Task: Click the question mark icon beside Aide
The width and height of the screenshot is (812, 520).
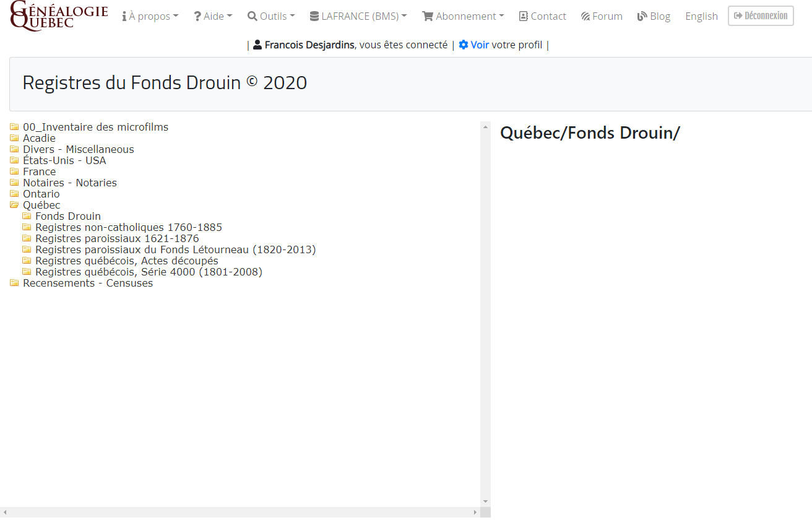Action: point(197,16)
